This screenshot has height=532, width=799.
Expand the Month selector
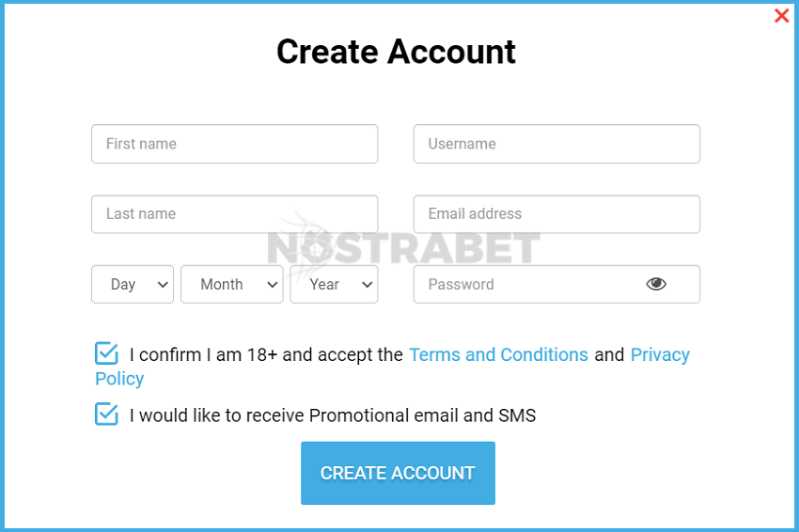232,285
